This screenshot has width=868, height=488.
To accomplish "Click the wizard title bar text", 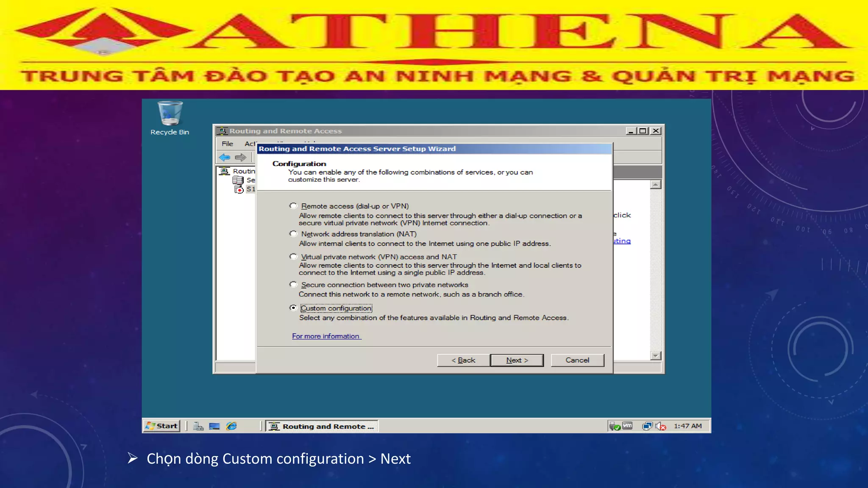I will coord(357,149).
